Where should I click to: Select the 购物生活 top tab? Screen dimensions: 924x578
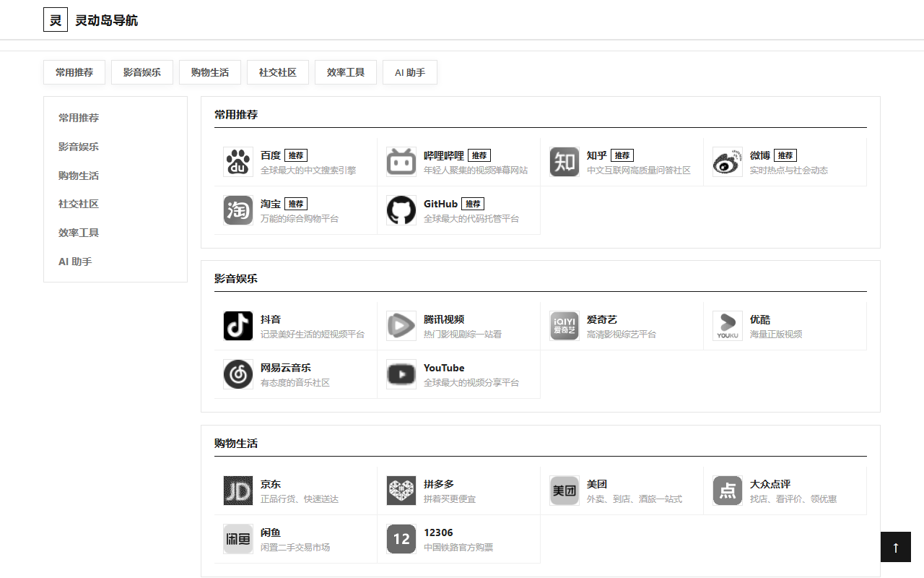coord(210,72)
